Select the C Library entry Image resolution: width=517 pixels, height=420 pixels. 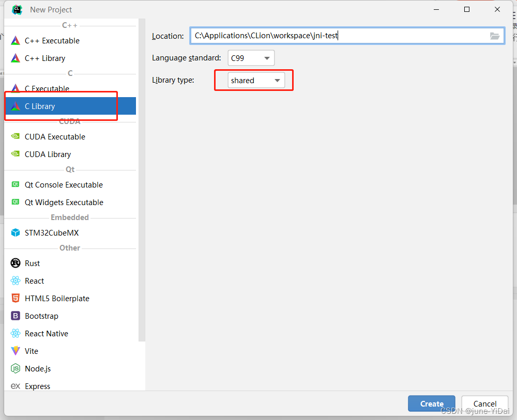(x=70, y=106)
